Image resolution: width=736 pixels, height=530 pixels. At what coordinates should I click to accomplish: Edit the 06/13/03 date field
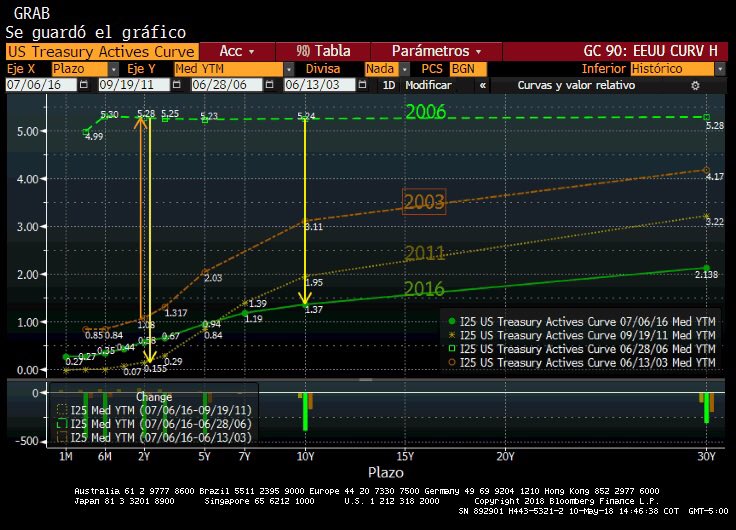click(320, 85)
